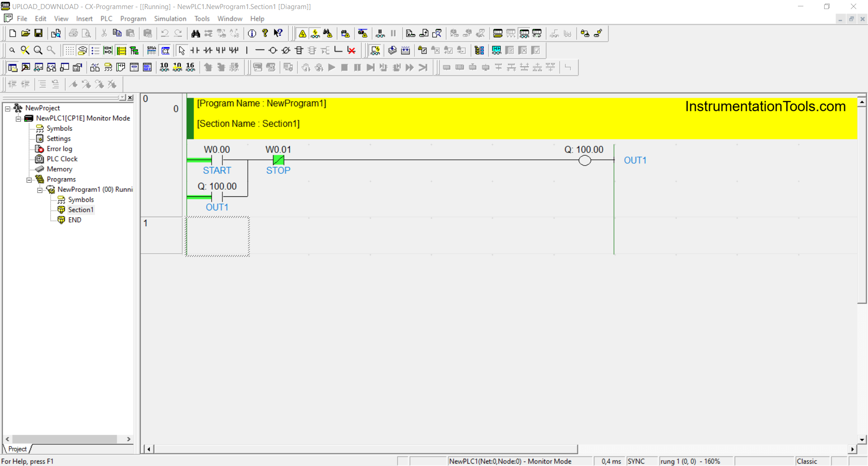Select the New Closed Contact tool
868x466 pixels.
coord(208,50)
